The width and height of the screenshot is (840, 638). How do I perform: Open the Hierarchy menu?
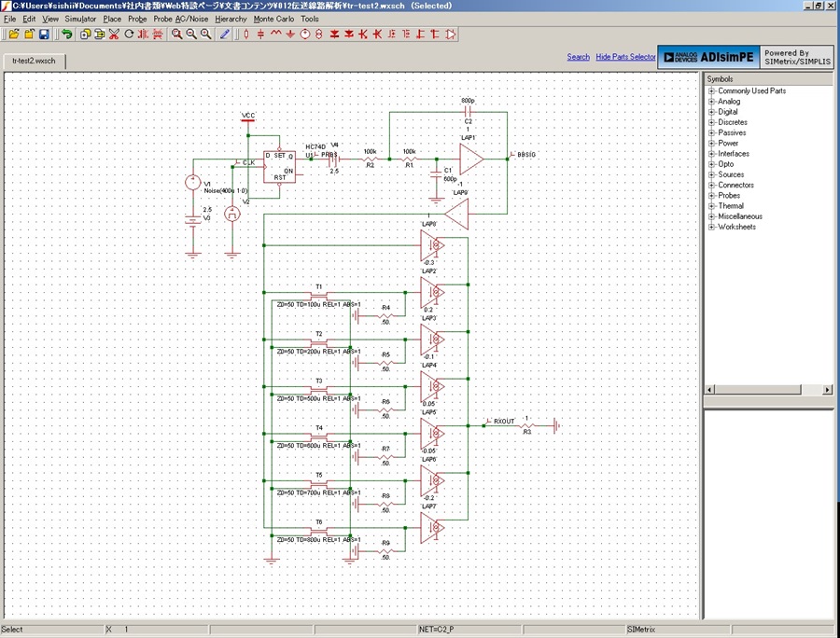coord(231,19)
